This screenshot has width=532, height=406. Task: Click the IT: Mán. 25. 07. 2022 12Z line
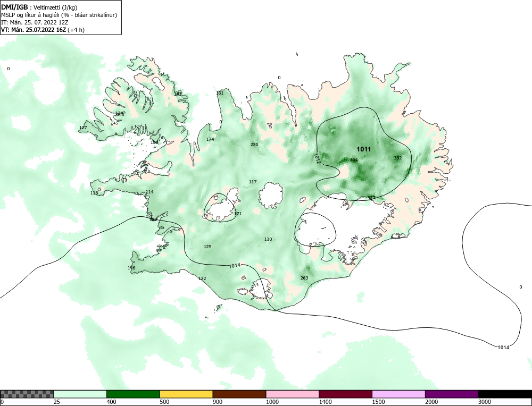click(x=35, y=22)
